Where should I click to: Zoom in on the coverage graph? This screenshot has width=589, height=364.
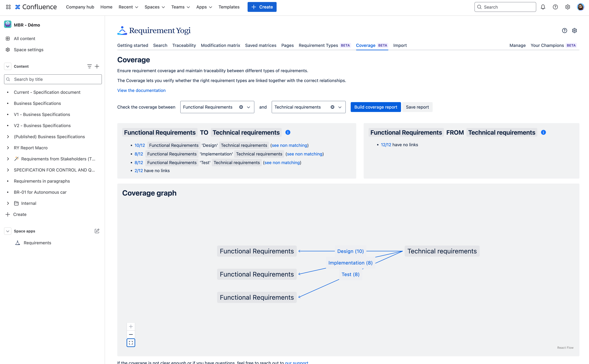[131, 327]
